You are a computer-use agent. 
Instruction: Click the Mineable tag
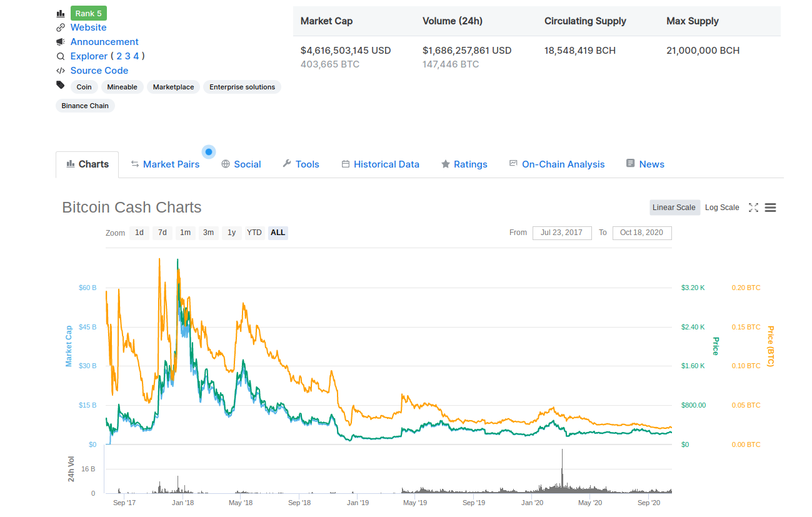pyautogui.click(x=123, y=87)
